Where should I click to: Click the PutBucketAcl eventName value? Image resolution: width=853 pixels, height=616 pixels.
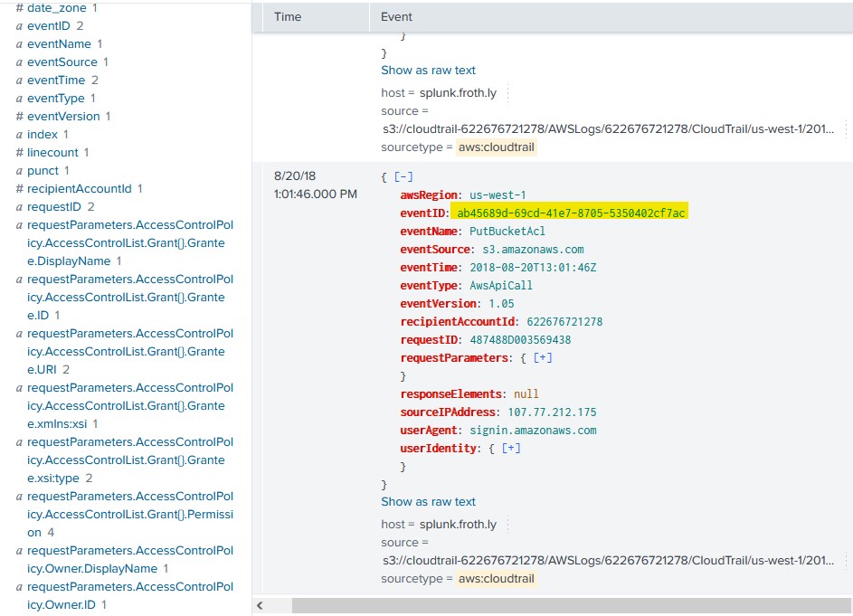(x=514, y=232)
